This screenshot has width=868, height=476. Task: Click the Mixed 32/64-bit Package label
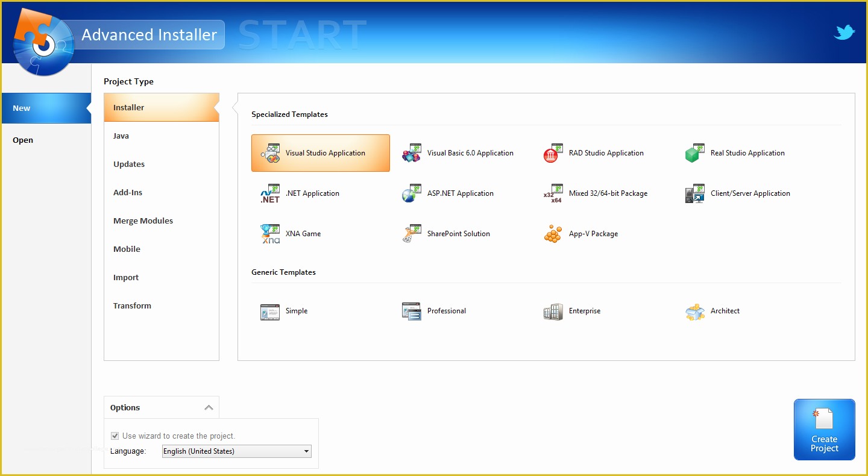point(608,193)
